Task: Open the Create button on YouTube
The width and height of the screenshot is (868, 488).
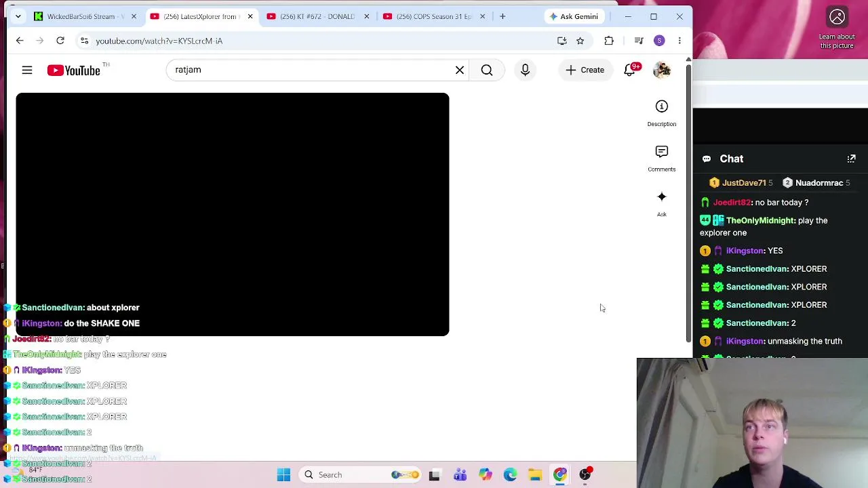Action: coord(585,70)
